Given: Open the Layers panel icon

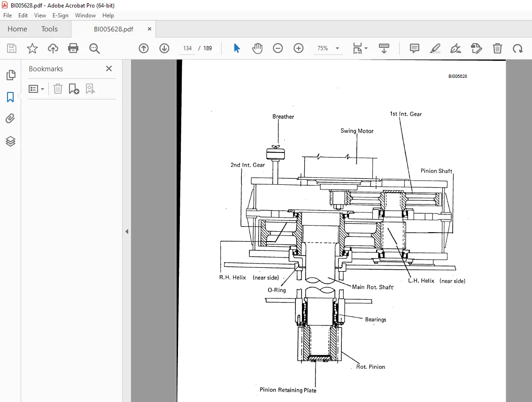Looking at the screenshot, I should [10, 141].
